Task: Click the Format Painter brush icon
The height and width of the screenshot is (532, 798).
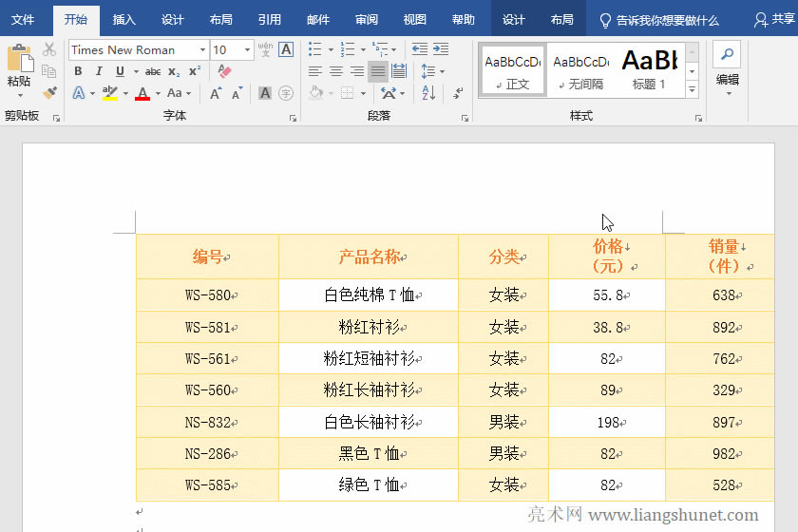Action: [49, 93]
